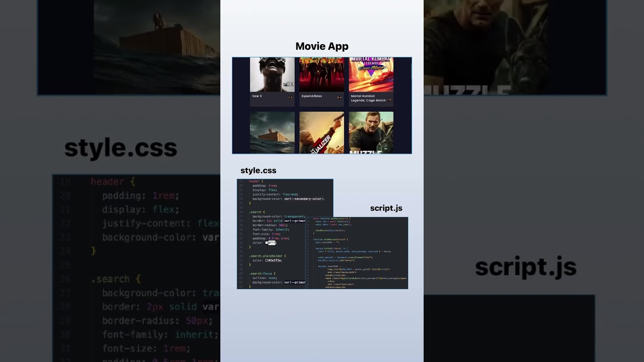This screenshot has width=644, height=362.
Task: Click 'outline: none;' in small style.css
Action: (265, 278)
